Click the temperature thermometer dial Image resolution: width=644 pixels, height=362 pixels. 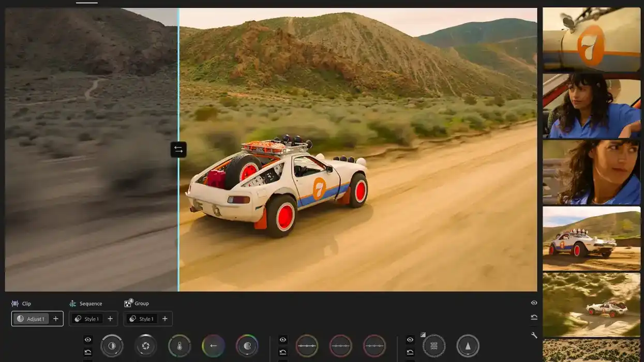[x=179, y=346]
